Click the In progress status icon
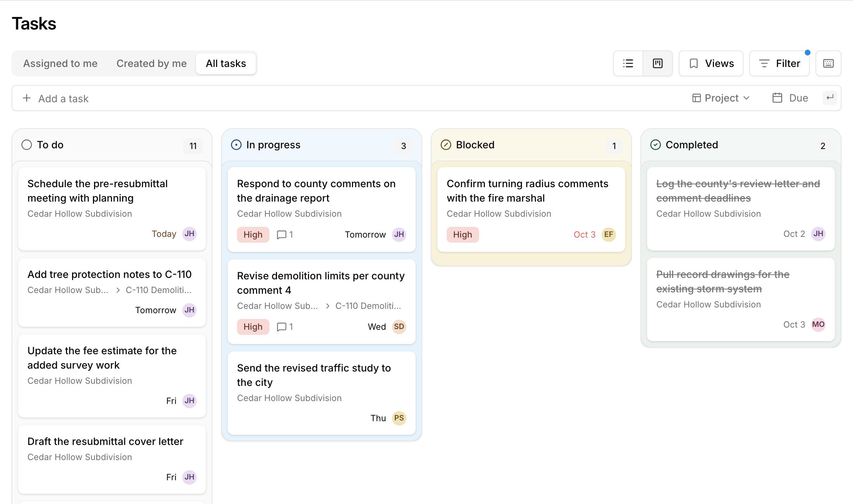 click(x=236, y=145)
